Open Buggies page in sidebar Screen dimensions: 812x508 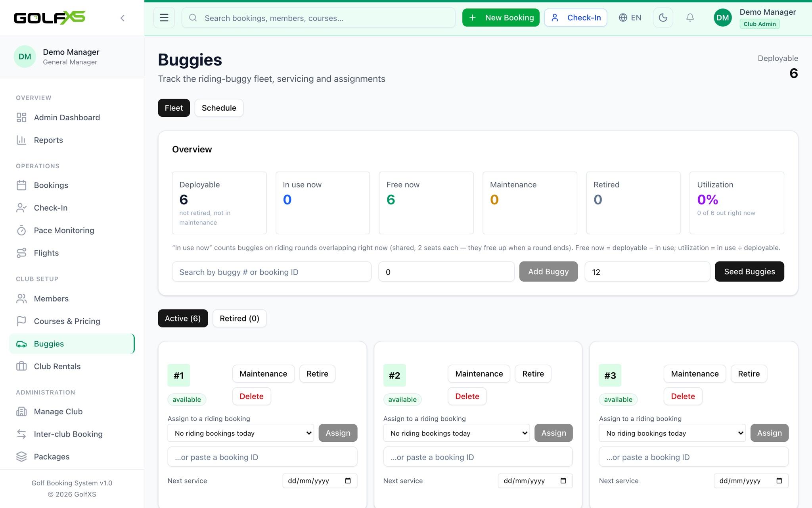(72, 344)
